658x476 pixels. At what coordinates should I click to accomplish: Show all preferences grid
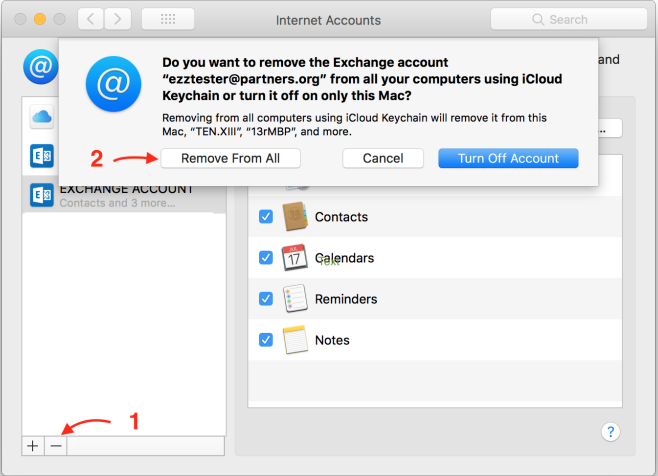[168, 19]
